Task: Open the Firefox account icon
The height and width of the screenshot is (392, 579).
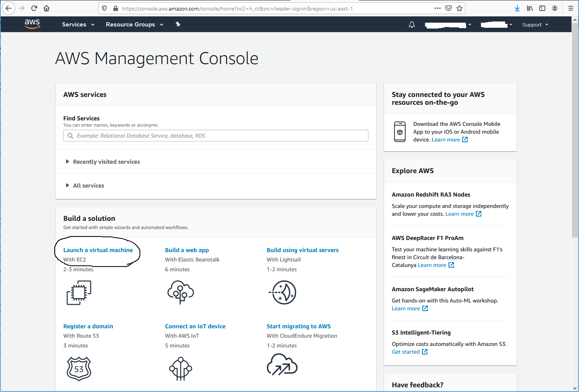Action: (x=555, y=8)
